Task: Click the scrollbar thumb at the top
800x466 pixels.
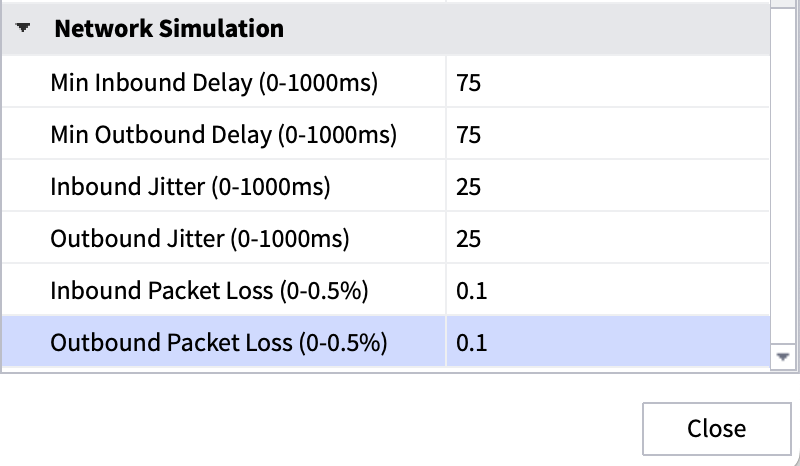Action: click(783, 4)
